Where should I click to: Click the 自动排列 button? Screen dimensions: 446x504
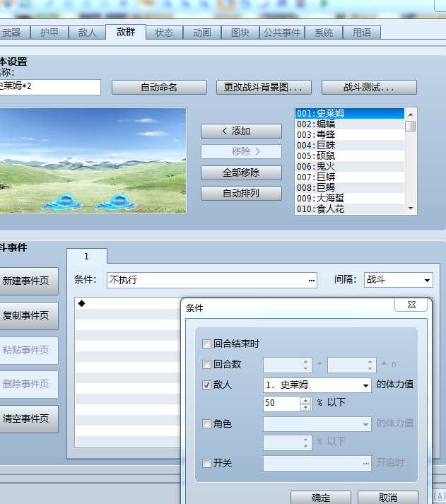[x=241, y=193]
